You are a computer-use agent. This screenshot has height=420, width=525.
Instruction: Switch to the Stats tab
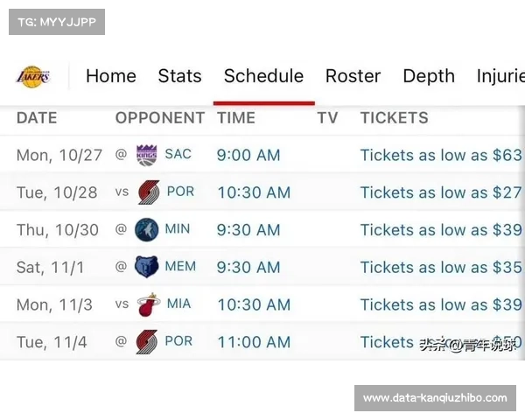pyautogui.click(x=179, y=76)
